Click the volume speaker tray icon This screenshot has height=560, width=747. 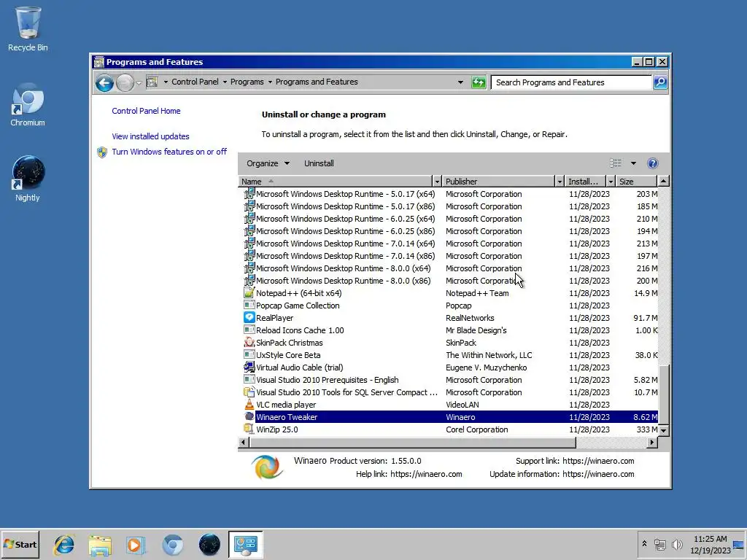(x=676, y=544)
